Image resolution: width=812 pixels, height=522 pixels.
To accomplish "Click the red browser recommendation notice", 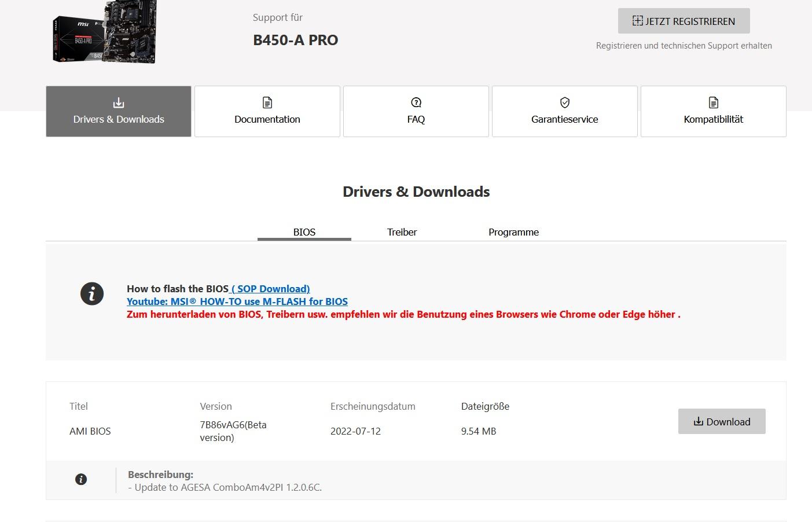I will point(403,314).
